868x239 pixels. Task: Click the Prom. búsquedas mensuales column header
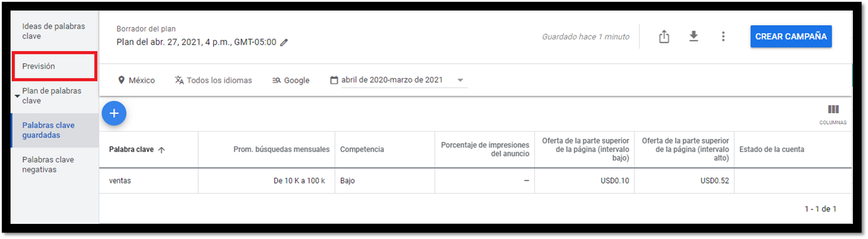click(282, 149)
